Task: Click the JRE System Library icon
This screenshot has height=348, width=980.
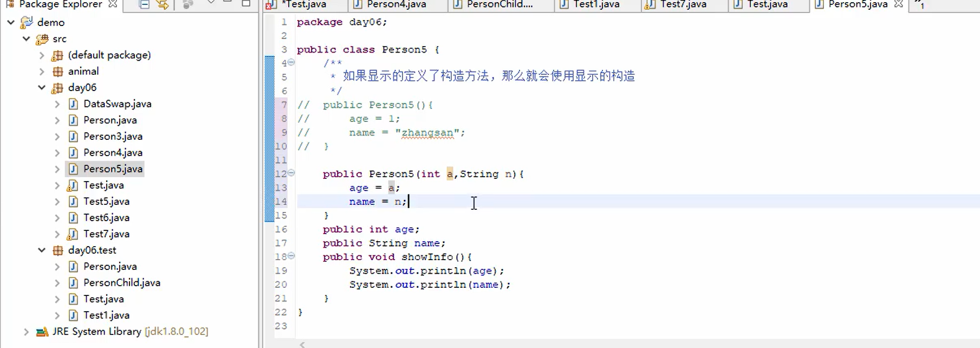Action: 42,332
